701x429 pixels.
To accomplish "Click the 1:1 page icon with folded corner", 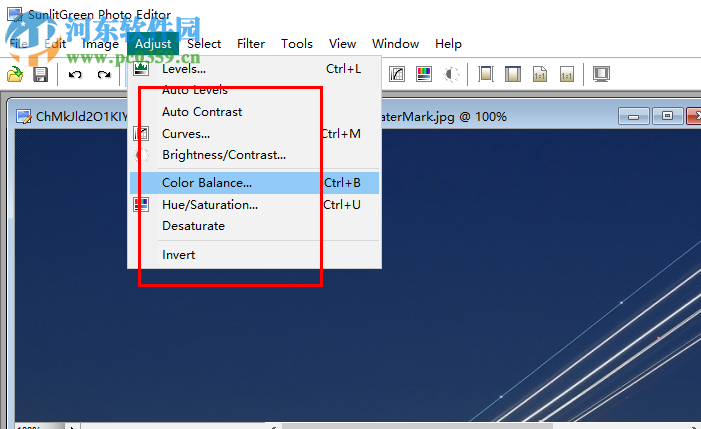I will 540,74.
